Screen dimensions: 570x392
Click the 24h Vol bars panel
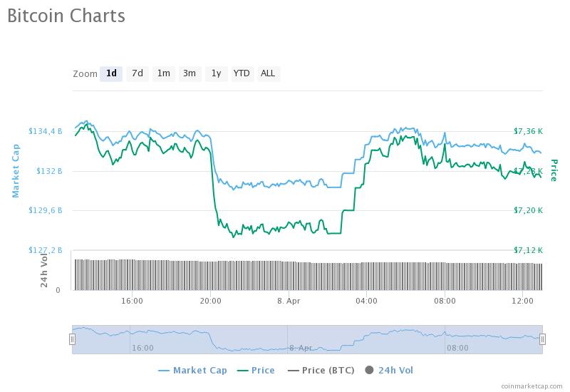coord(306,275)
